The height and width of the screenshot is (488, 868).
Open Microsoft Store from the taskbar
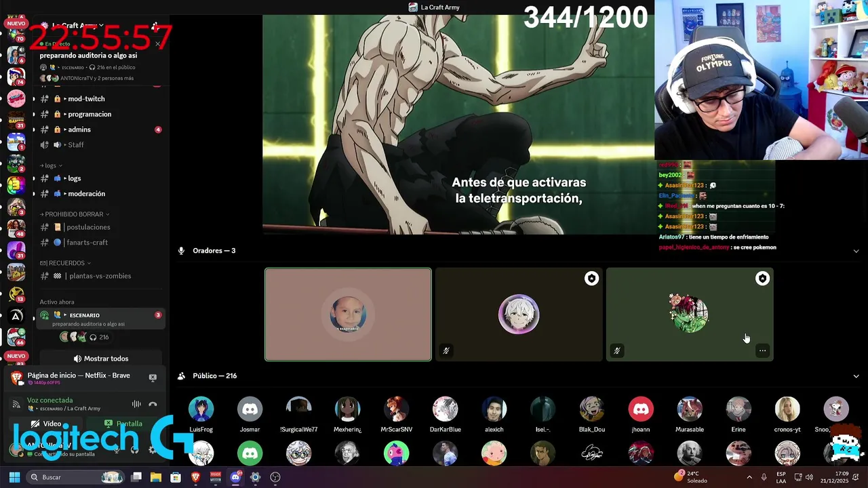[176, 477]
